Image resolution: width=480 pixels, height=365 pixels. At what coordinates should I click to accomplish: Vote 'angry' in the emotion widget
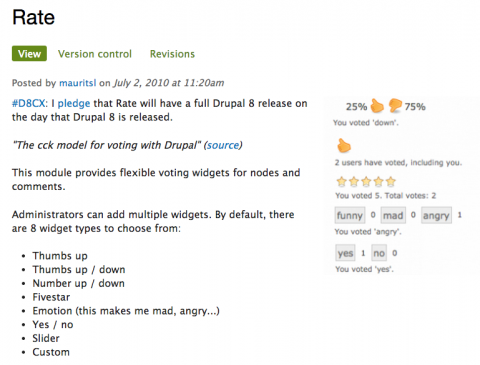[x=436, y=215]
